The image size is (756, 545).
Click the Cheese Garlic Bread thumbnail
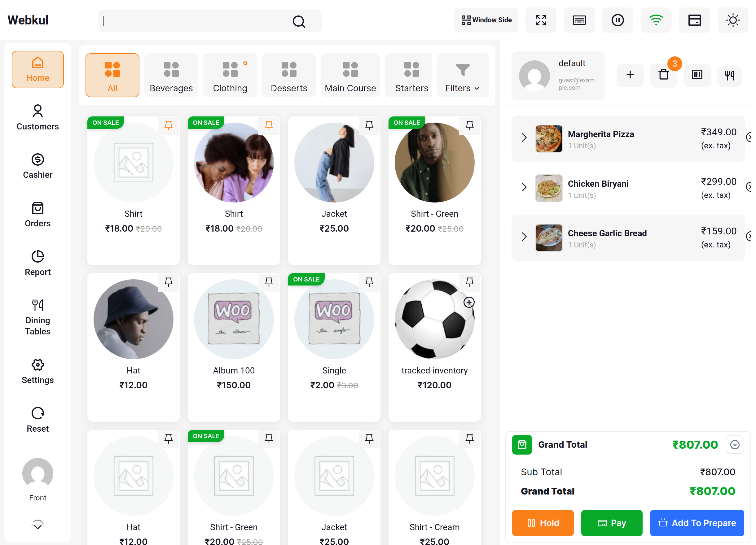549,238
